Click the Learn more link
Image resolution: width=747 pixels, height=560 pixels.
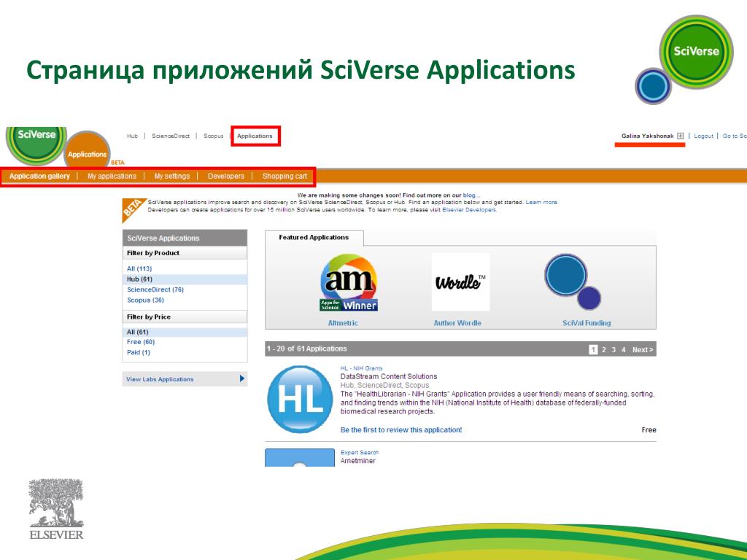(541, 203)
